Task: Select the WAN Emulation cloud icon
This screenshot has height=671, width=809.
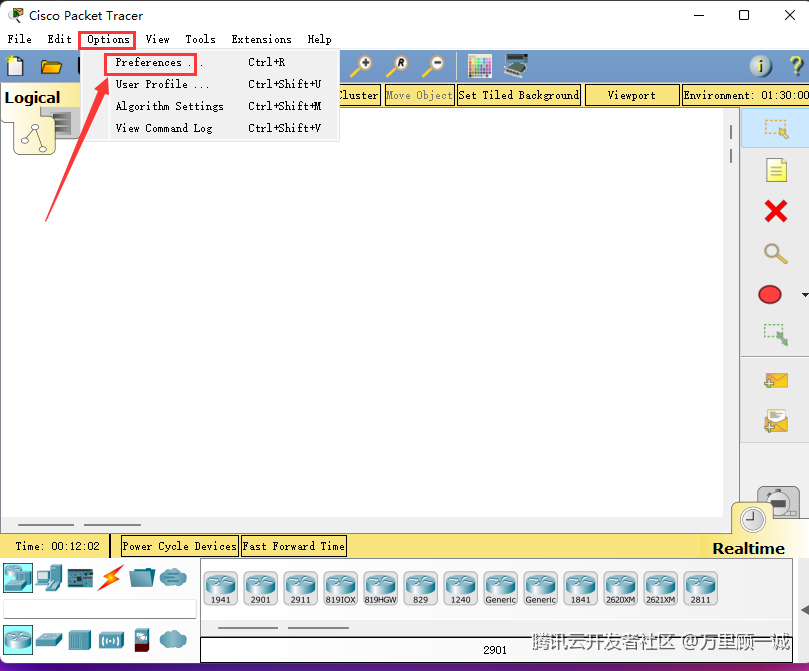Action: tap(173, 640)
